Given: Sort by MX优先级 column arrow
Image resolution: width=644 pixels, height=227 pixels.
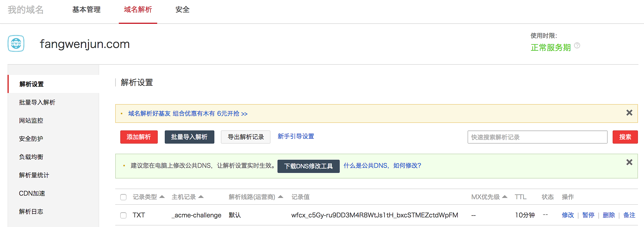Looking at the screenshot, I should [505, 197].
